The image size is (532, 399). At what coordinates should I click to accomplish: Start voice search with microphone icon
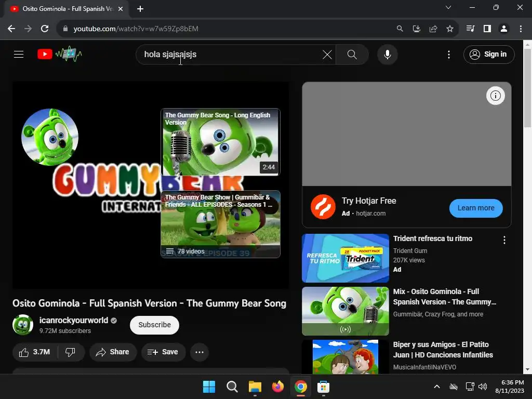coord(387,54)
